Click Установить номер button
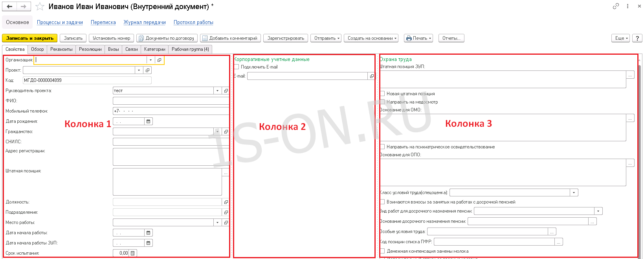 coord(112,38)
